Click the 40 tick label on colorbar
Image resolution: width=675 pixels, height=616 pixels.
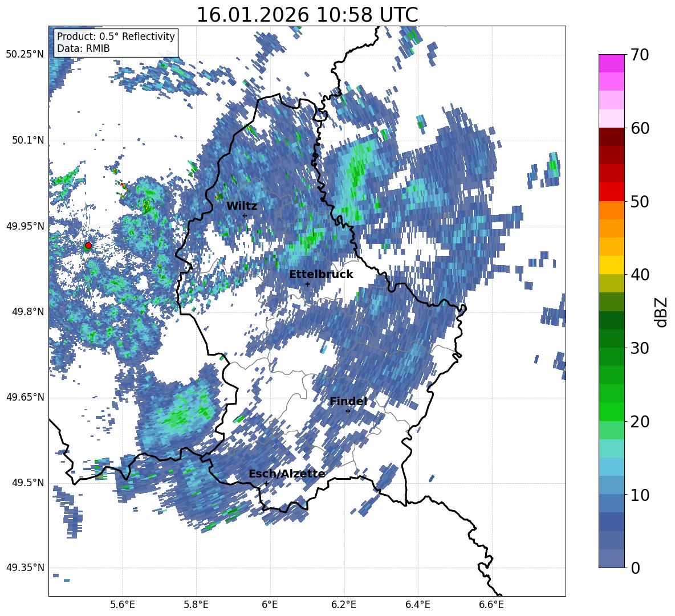click(639, 275)
